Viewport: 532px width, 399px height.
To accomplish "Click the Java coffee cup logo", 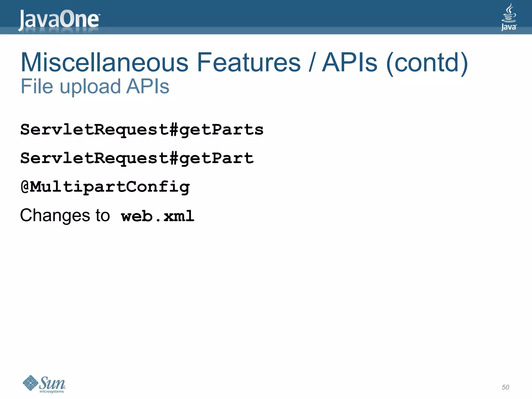I will click(509, 17).
